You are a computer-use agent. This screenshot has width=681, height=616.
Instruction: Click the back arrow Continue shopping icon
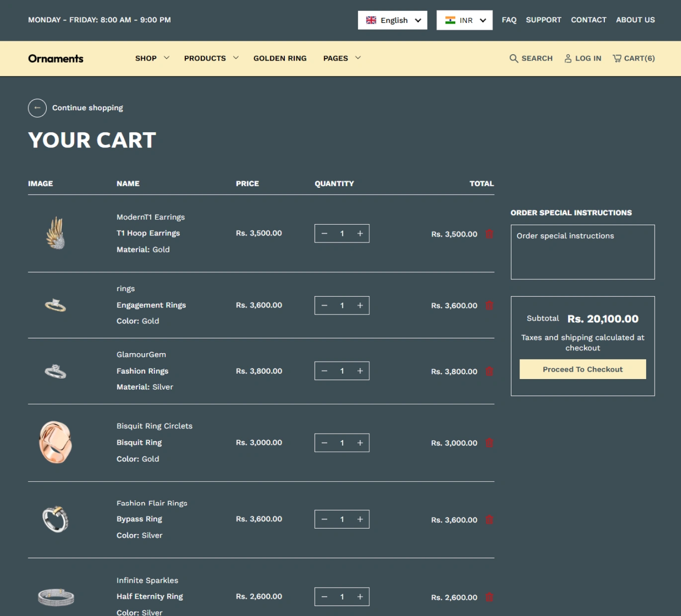[37, 108]
